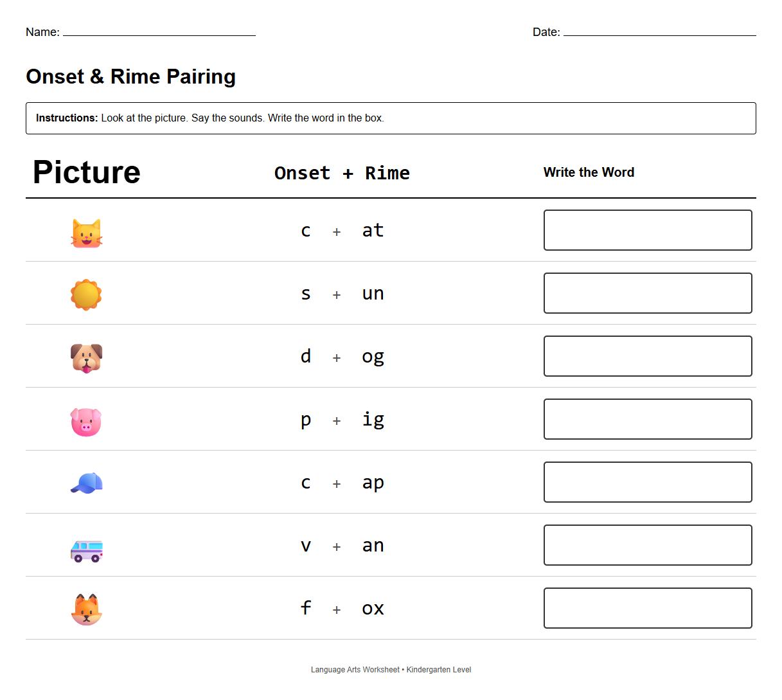Click the onset letter c beside the cat
Image resolution: width=782 pixels, height=700 pixels.
(x=306, y=230)
